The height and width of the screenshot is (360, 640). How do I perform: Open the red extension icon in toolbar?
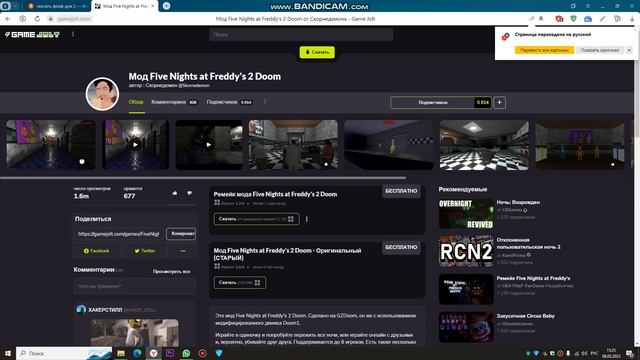(x=559, y=19)
